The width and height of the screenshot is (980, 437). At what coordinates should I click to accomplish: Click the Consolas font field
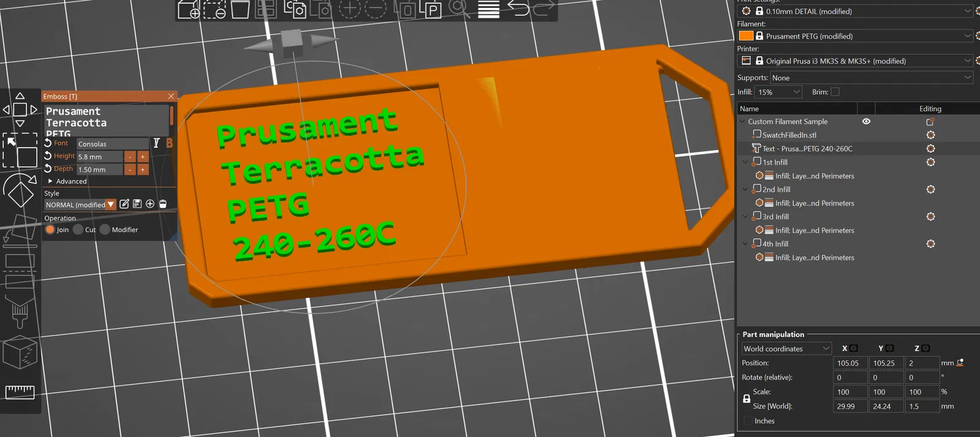(113, 143)
